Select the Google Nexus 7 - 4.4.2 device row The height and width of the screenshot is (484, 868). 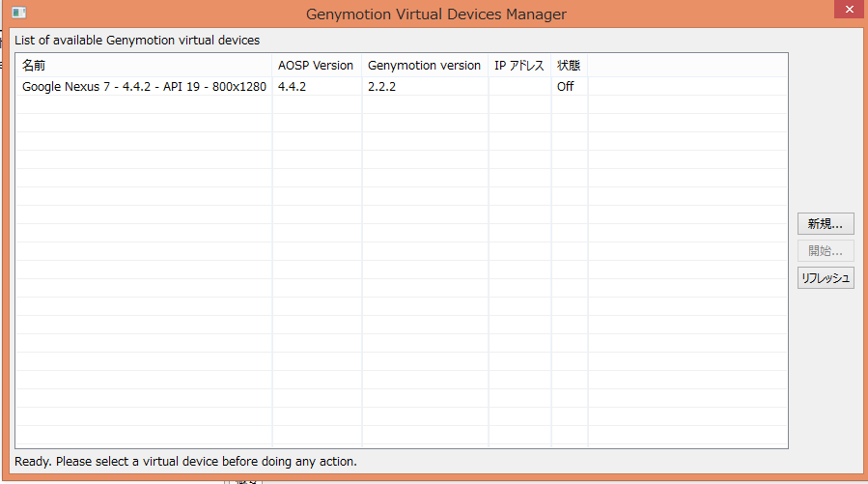402,86
